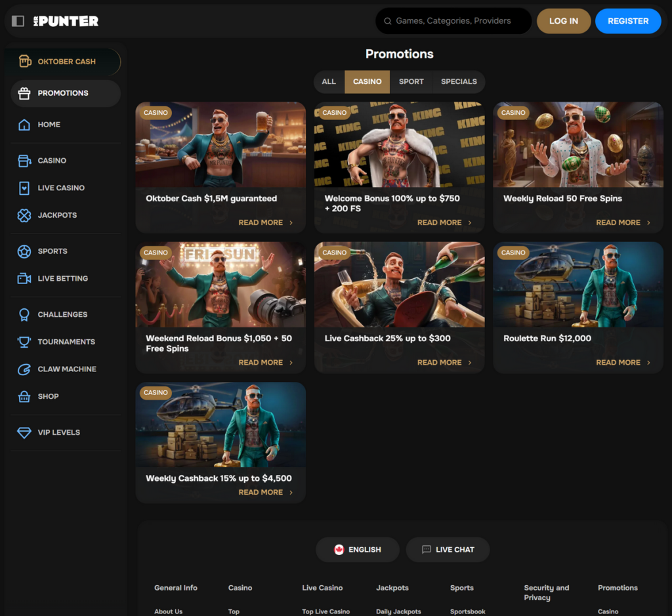Click the Shop basket icon
This screenshot has height=616, width=672.
click(24, 397)
